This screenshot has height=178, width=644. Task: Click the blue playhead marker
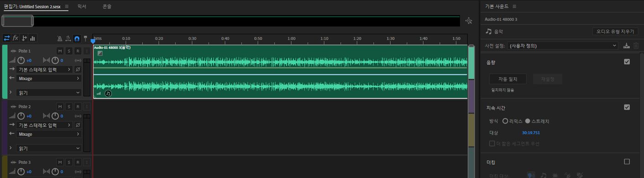coord(93,41)
